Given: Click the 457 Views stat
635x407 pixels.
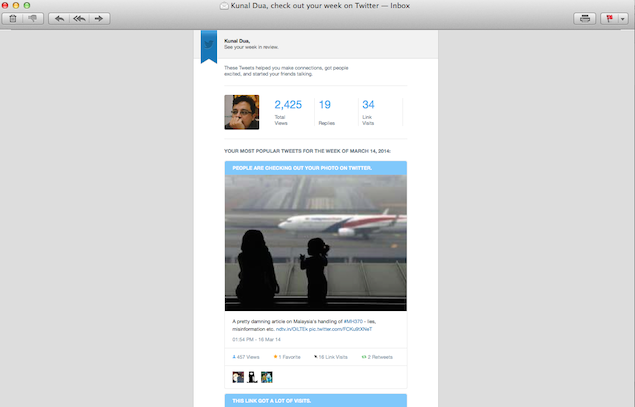Looking at the screenshot, I should click(246, 357).
